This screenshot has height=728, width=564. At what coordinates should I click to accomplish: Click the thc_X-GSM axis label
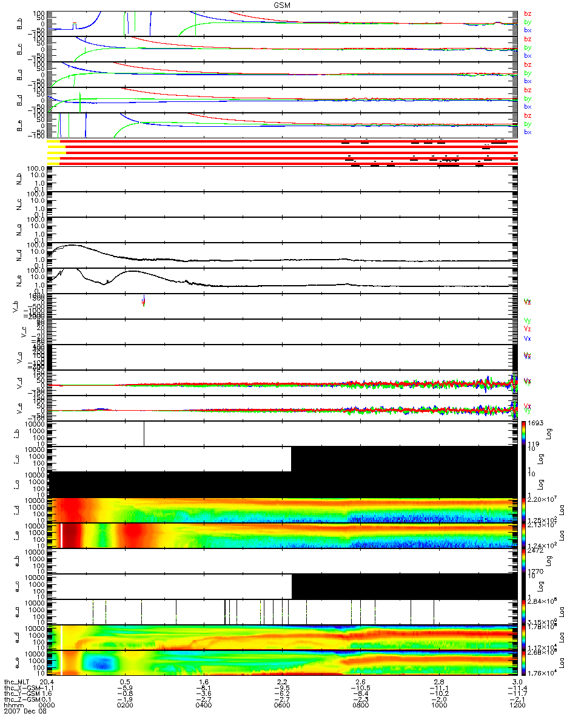21,687
